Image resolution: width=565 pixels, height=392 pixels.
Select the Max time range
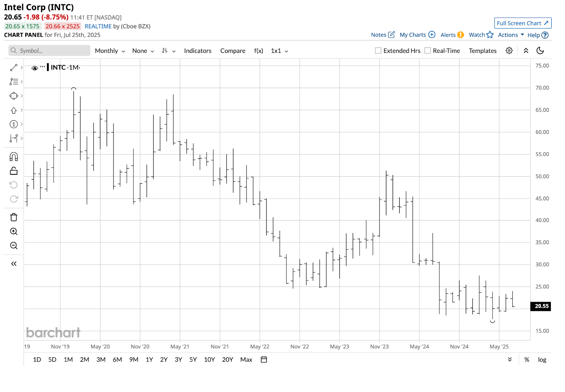click(x=246, y=360)
